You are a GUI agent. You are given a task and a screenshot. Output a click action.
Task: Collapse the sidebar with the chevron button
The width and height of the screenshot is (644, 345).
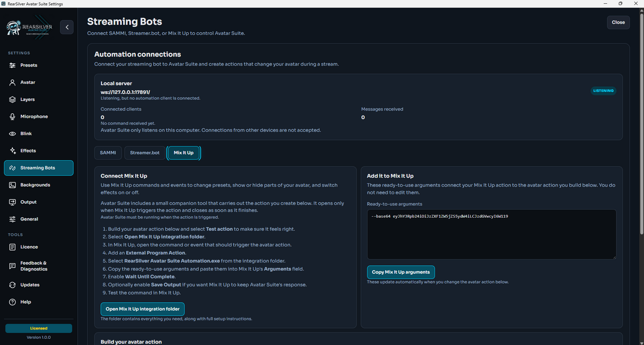(x=67, y=27)
